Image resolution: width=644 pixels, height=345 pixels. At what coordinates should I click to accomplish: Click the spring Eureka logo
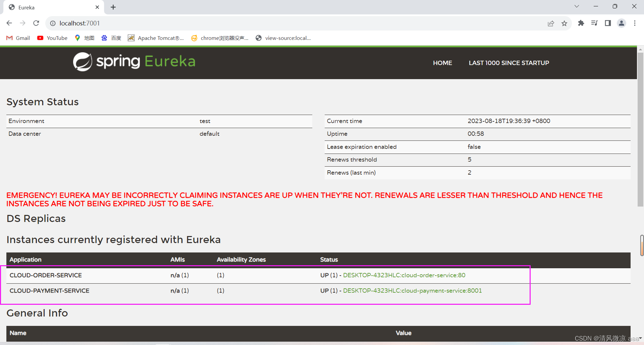[x=134, y=62]
